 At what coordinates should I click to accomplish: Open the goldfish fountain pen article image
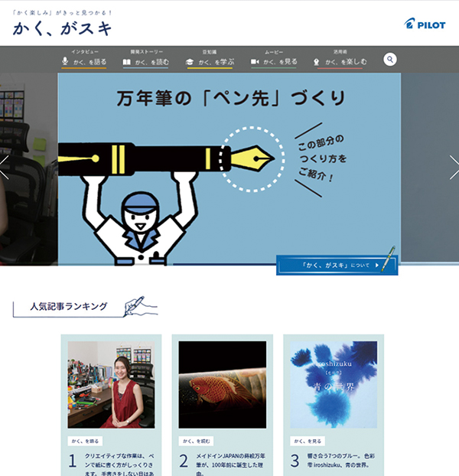223,384
